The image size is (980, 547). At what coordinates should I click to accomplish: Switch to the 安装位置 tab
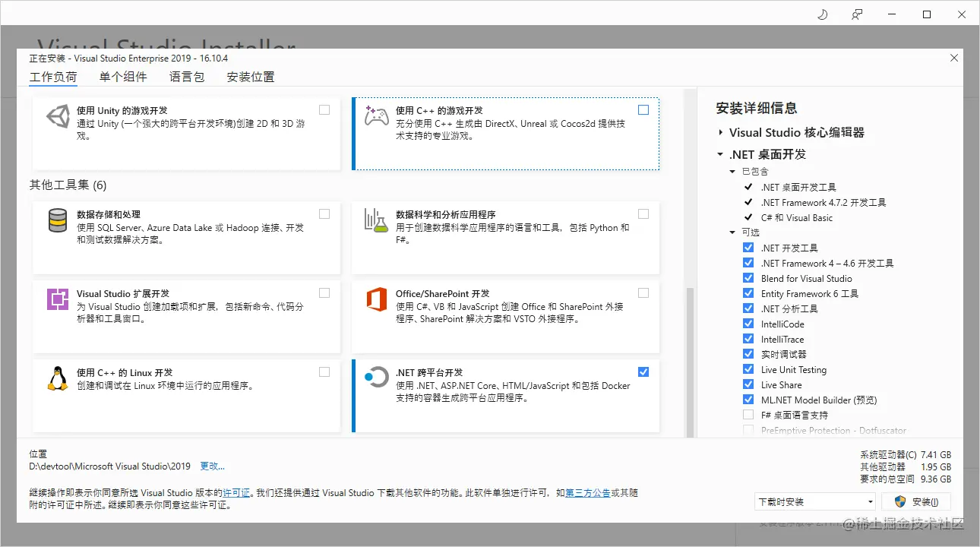coord(251,77)
